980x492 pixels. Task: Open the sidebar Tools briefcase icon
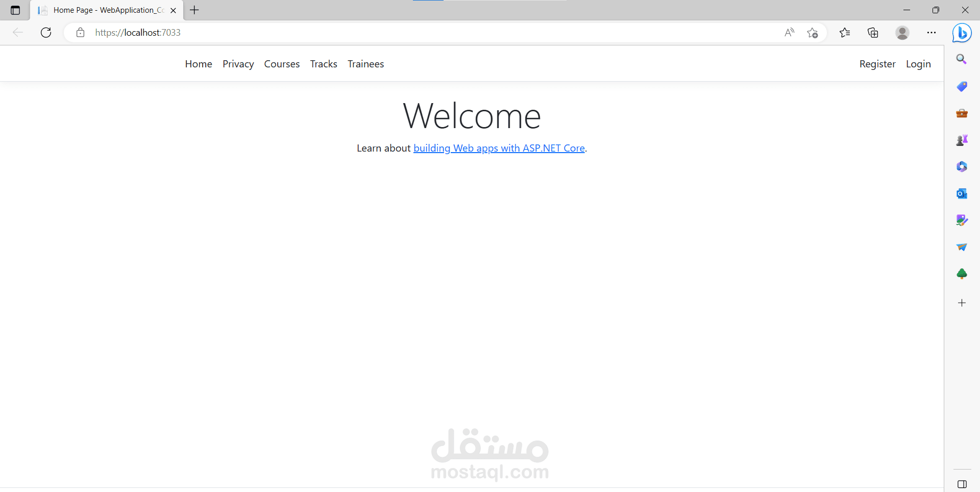coord(962,113)
